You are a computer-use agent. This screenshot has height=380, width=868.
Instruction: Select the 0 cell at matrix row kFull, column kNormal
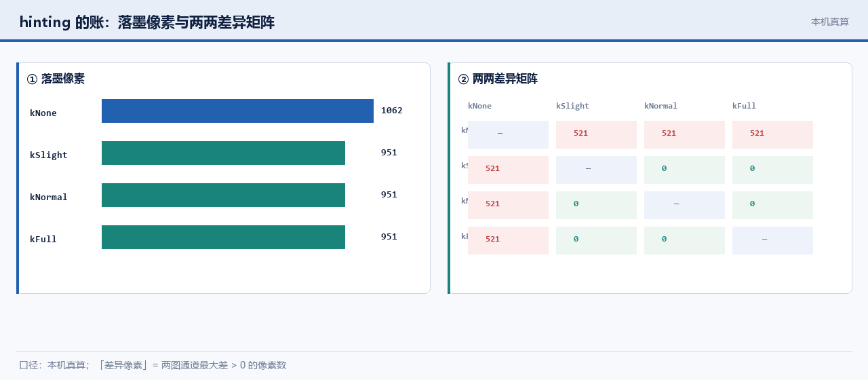coord(684,240)
